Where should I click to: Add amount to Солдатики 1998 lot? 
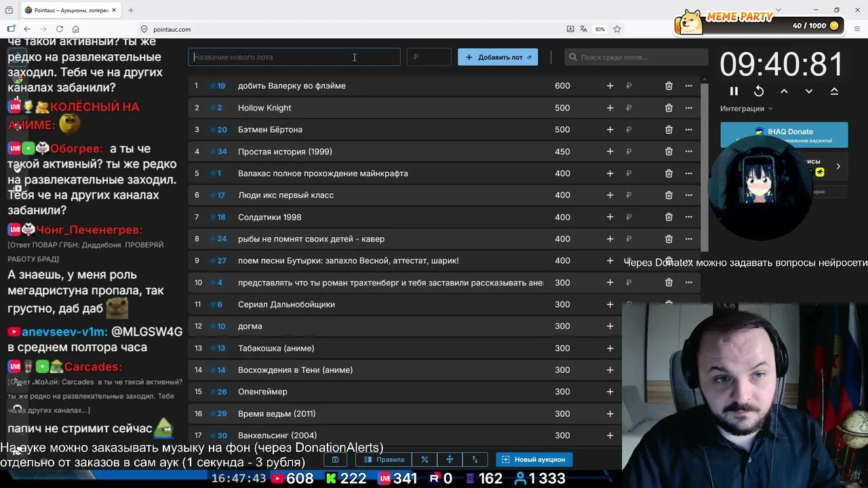click(x=610, y=217)
